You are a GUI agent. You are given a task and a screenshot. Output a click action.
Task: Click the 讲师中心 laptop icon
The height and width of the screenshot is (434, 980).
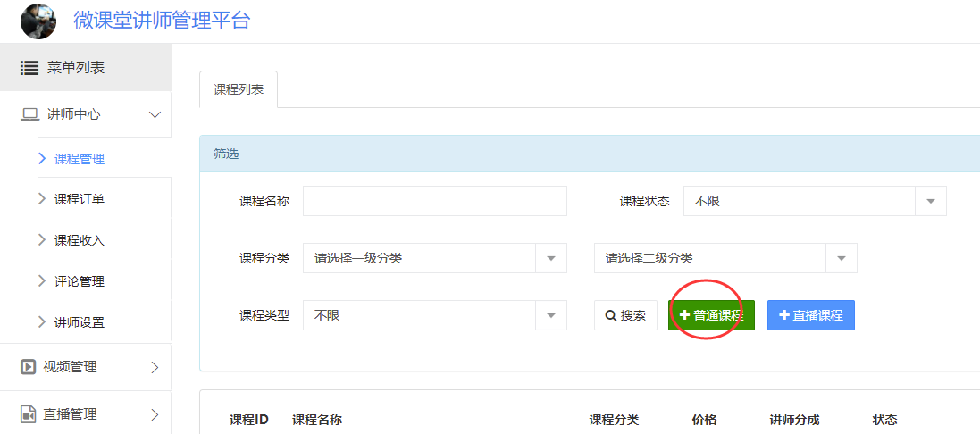pyautogui.click(x=30, y=115)
